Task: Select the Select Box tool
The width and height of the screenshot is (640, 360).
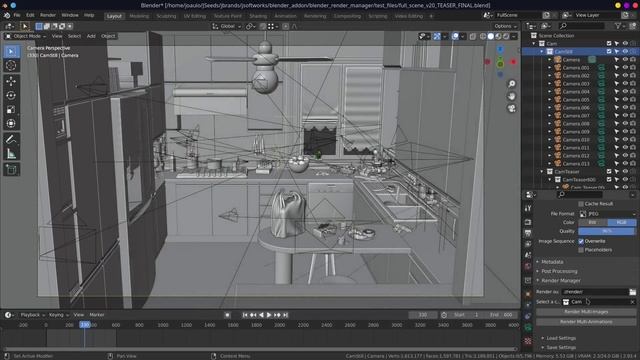Action: click(11, 51)
